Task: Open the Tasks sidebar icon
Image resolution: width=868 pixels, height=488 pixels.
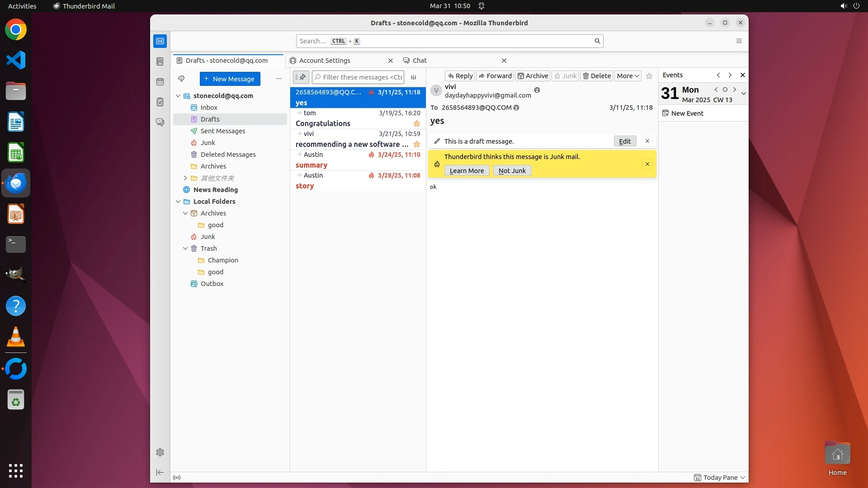Action: 160,102
